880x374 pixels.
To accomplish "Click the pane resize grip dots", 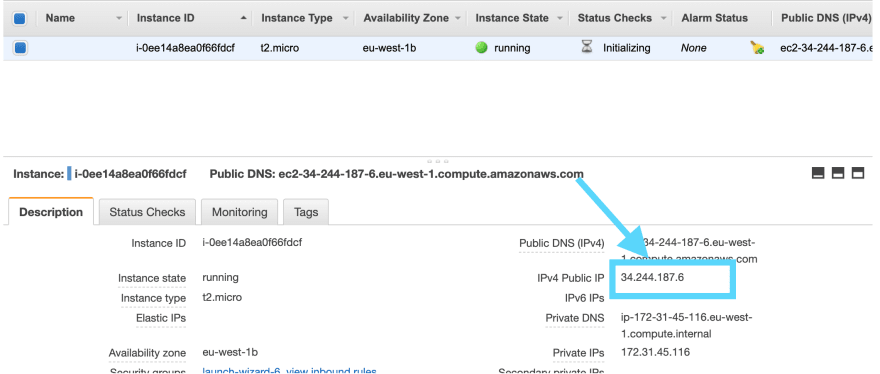I will [438, 161].
